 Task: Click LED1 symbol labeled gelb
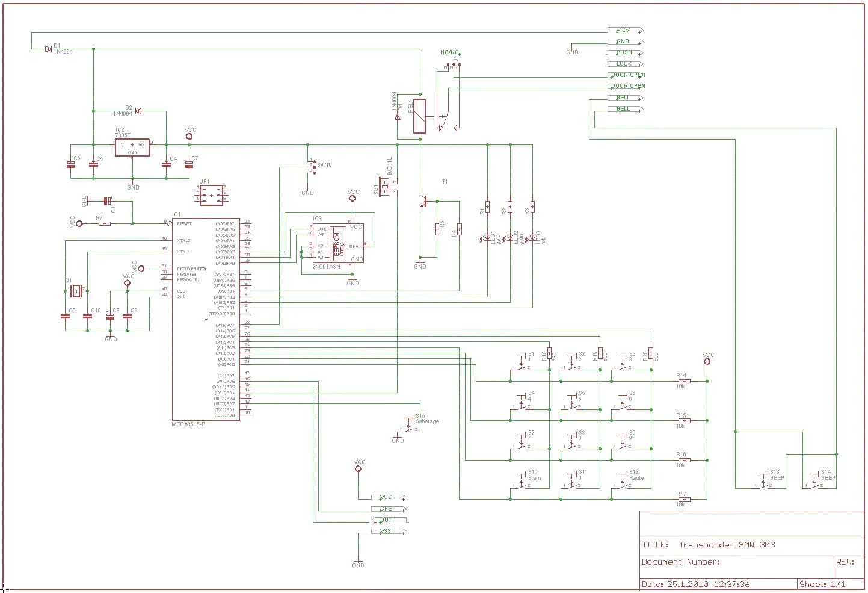click(487, 238)
